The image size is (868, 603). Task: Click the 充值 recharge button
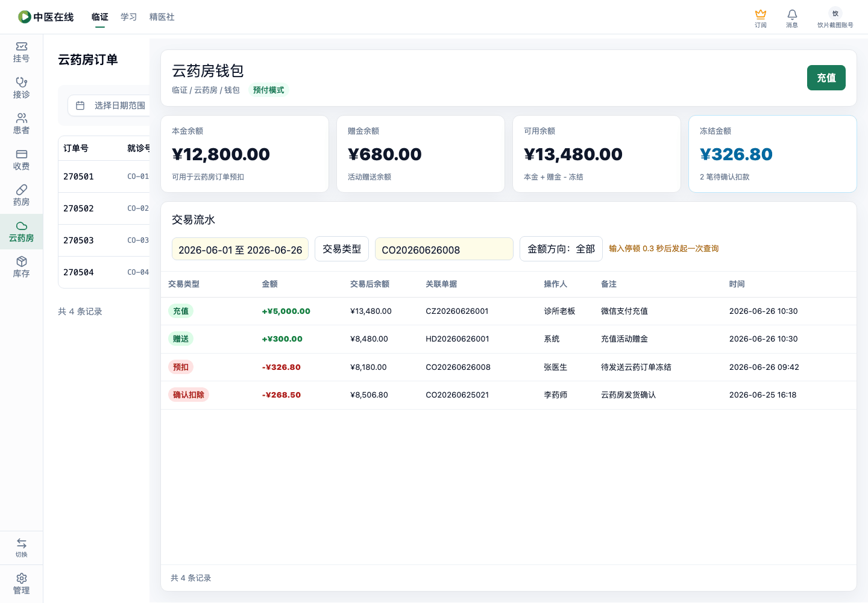[826, 78]
